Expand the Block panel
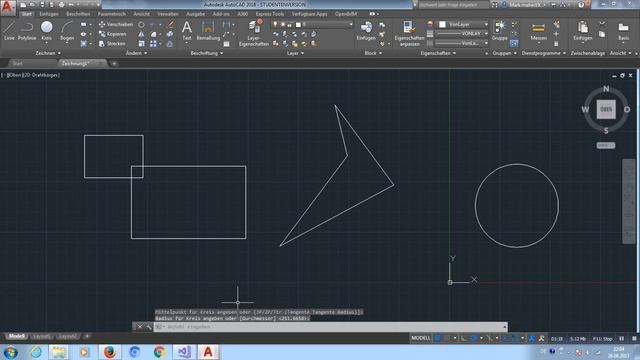This screenshot has height=360, width=640. click(x=373, y=53)
